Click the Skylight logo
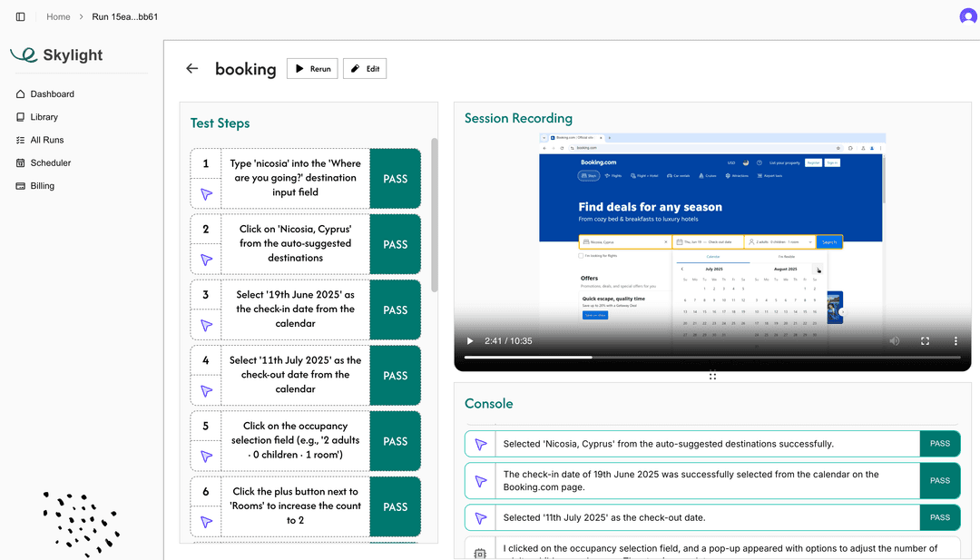Image resolution: width=980 pixels, height=560 pixels. point(57,55)
